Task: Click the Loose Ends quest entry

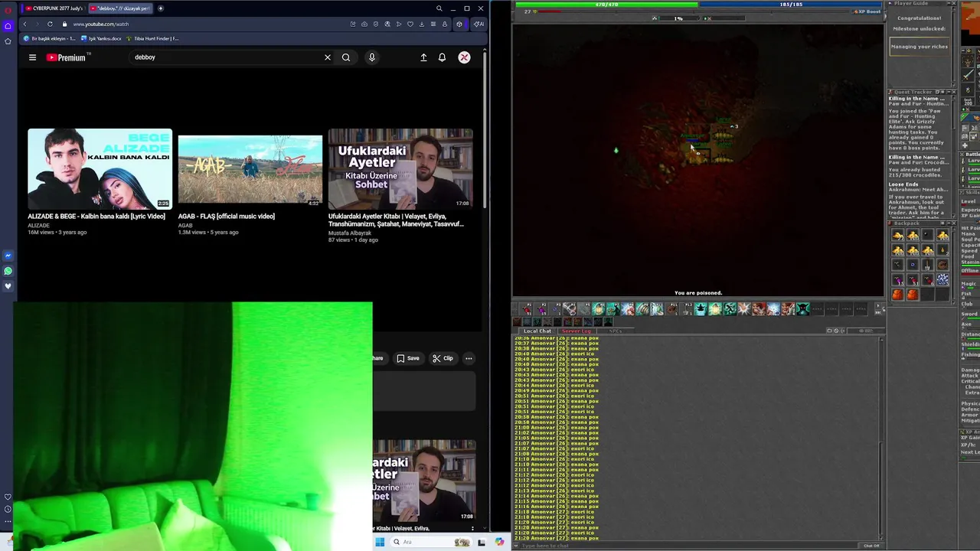Action: coord(903,184)
